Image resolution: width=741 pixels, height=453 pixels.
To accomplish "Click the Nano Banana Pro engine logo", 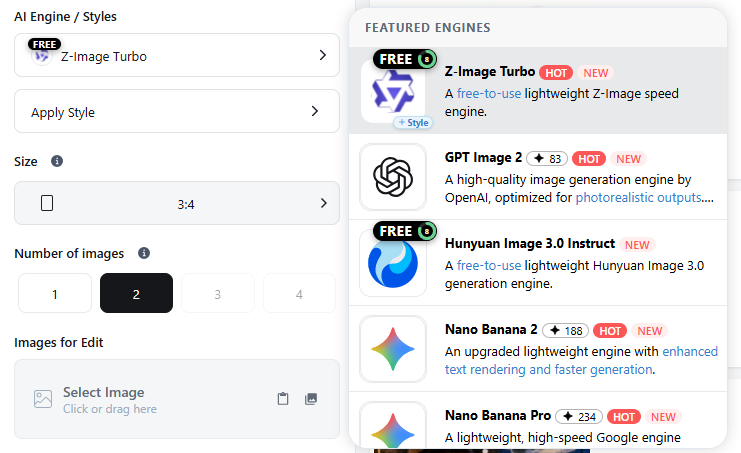I will point(393,427).
